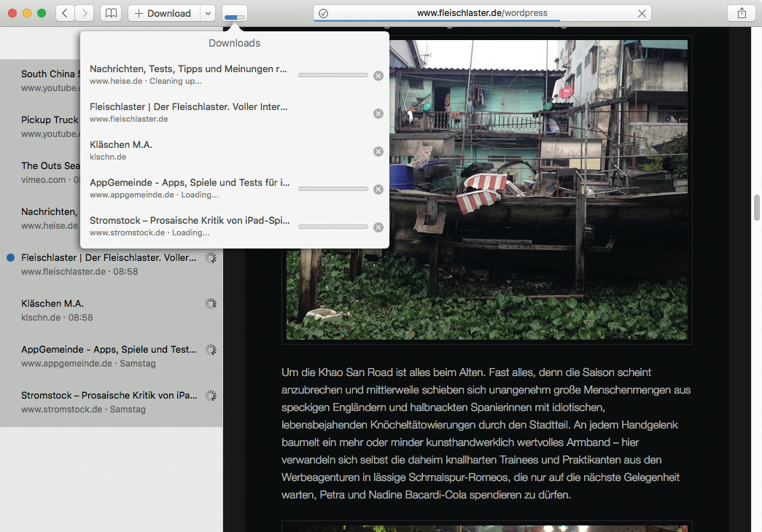Open The Outs Sea vimeo sidebar item
The height and width of the screenshot is (532, 762).
point(40,173)
